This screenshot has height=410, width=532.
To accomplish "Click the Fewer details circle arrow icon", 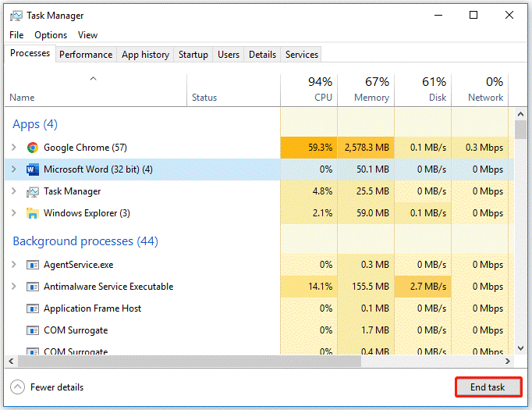I will (x=18, y=387).
